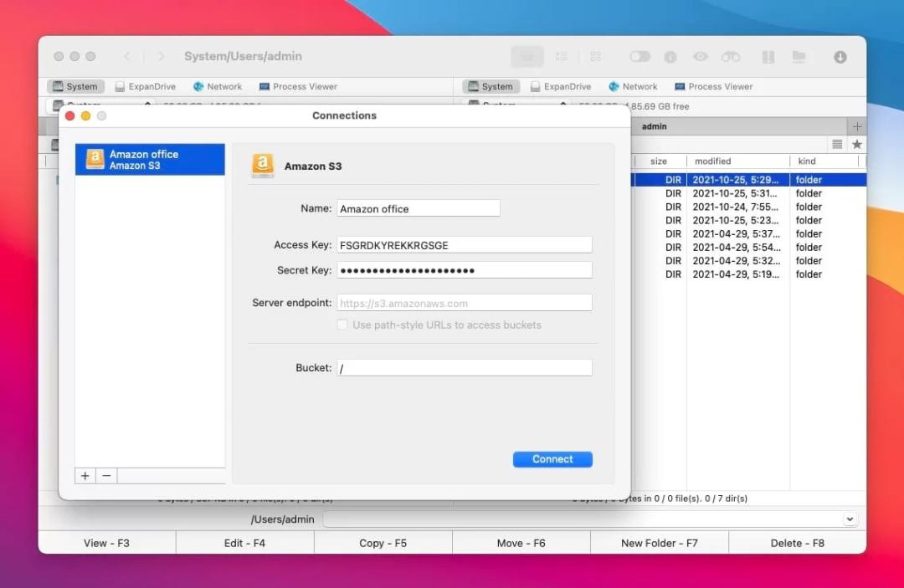This screenshot has width=904, height=588.
Task: Select the Amazon office connection in sidebar
Action: pos(150,160)
